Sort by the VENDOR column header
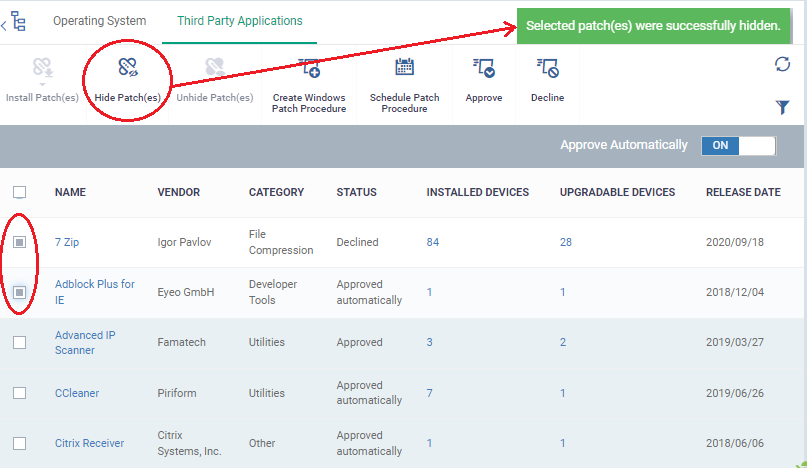 pos(179,192)
